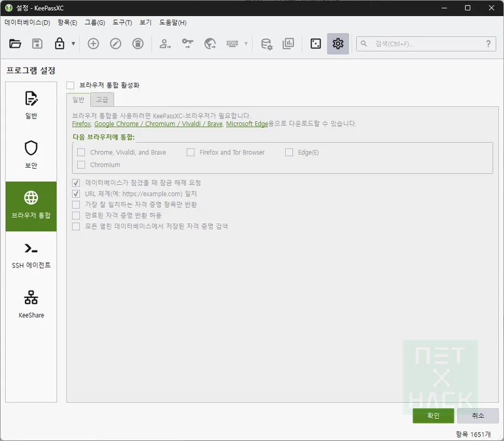Maximize the KeePassXC window

(x=468, y=8)
